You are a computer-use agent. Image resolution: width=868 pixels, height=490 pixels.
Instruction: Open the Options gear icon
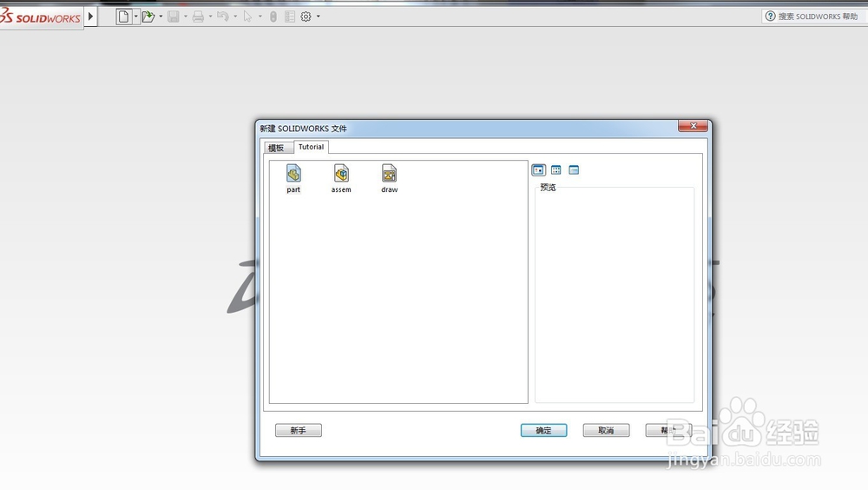tap(306, 17)
